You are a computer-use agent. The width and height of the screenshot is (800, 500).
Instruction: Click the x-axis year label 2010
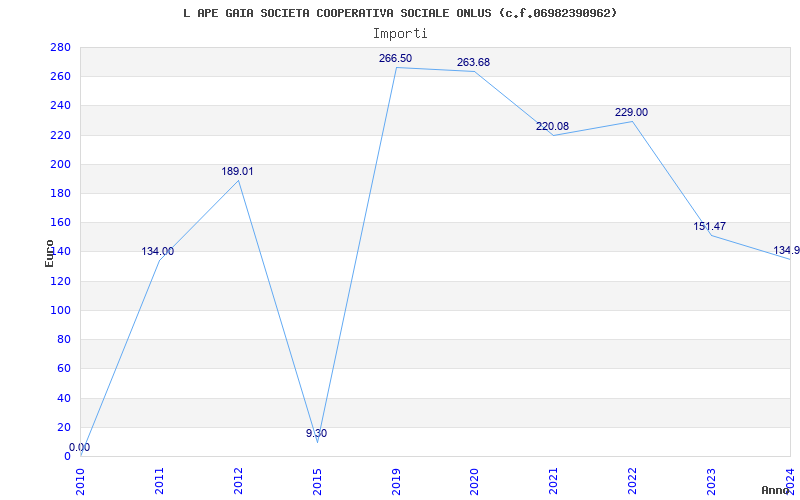point(81,481)
